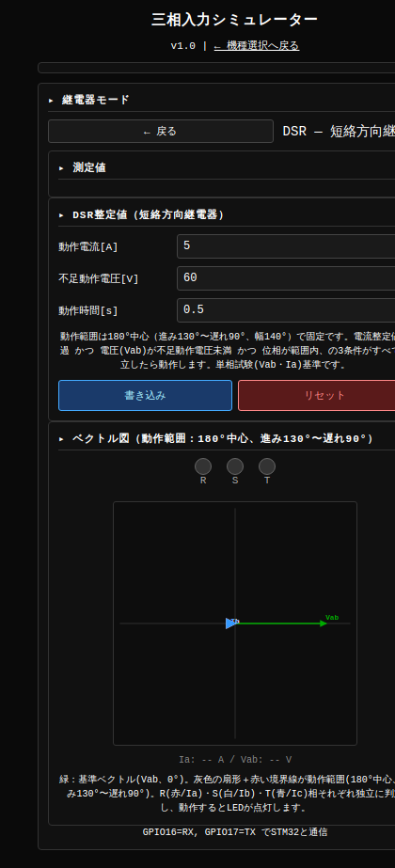Focus the 動作電流[A] input field
This screenshot has height=868, width=395.
(286, 245)
